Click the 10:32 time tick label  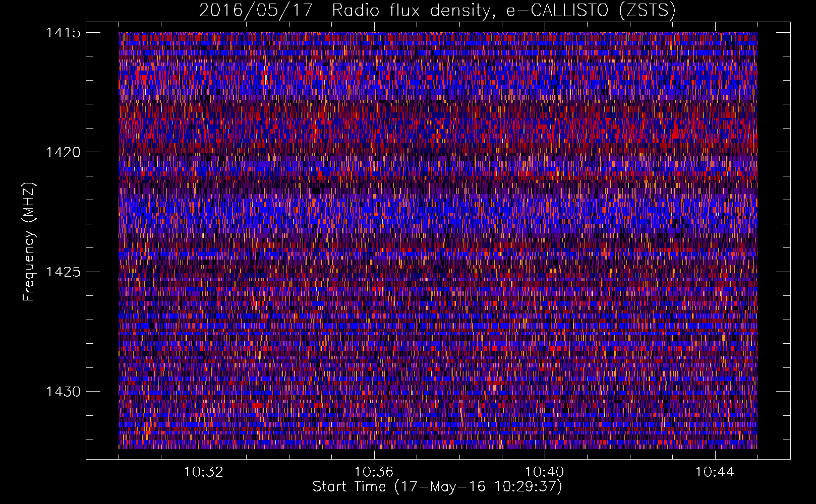[204, 472]
